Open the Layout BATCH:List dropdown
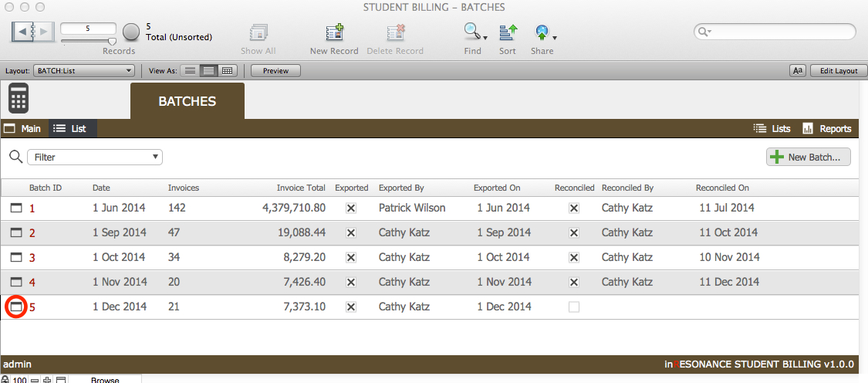The width and height of the screenshot is (868, 383). 83,71
